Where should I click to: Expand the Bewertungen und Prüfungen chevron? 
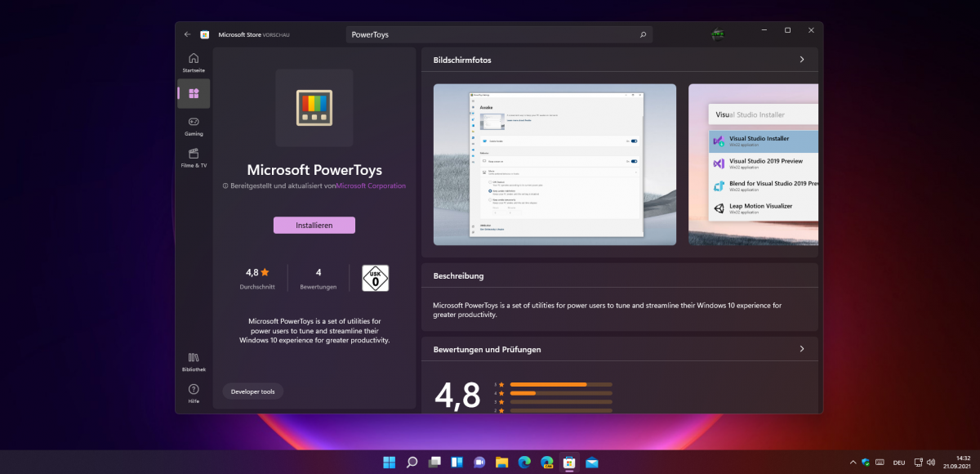click(x=802, y=349)
